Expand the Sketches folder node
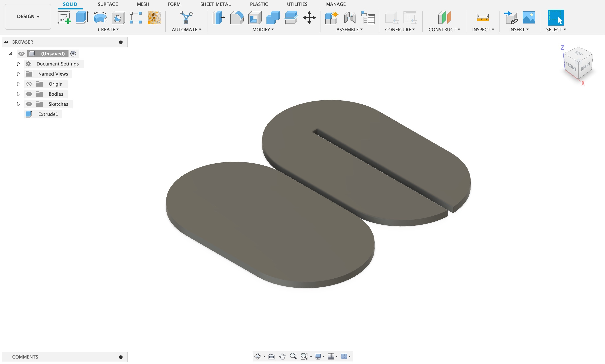Screen dimensions: 605x364 point(18,104)
